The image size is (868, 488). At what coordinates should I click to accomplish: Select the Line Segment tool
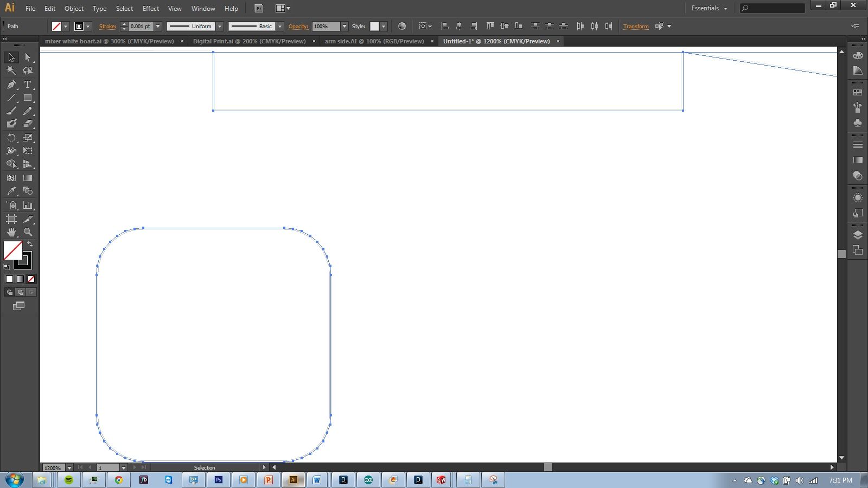[x=11, y=98]
